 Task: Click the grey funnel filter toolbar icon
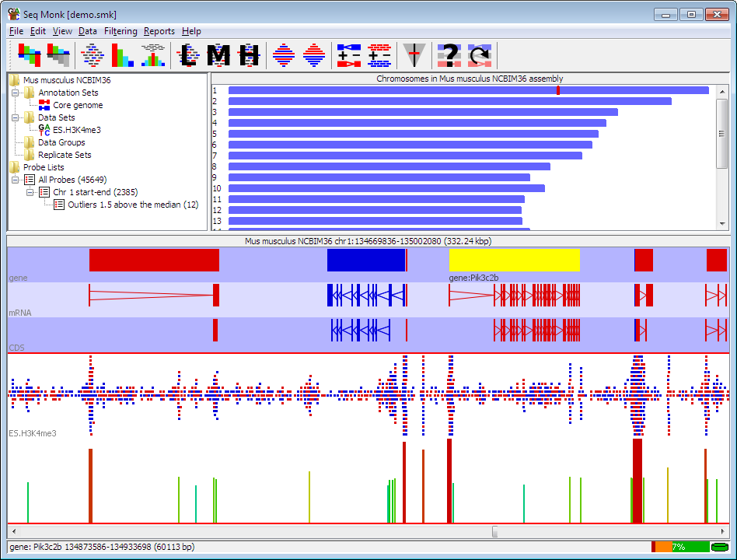click(x=414, y=55)
